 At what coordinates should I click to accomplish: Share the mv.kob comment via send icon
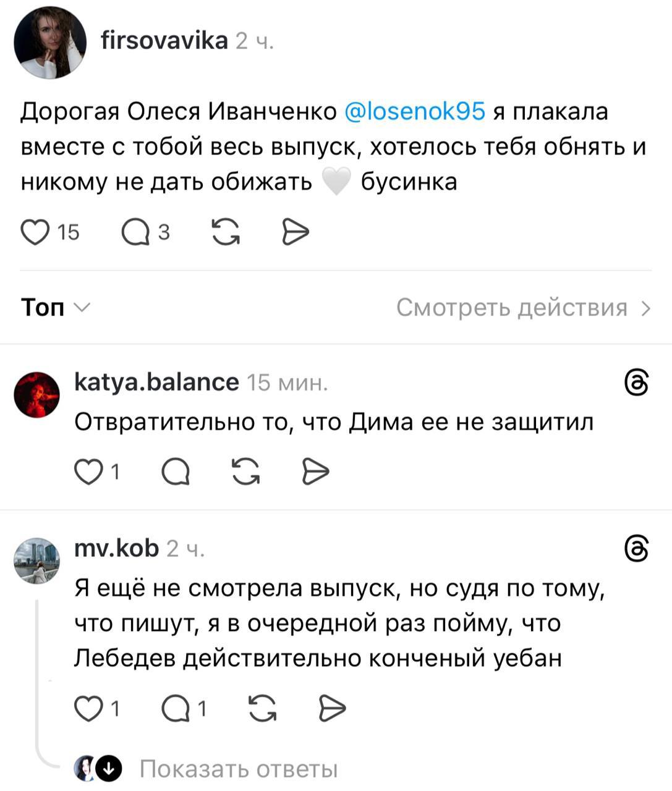pos(332,708)
